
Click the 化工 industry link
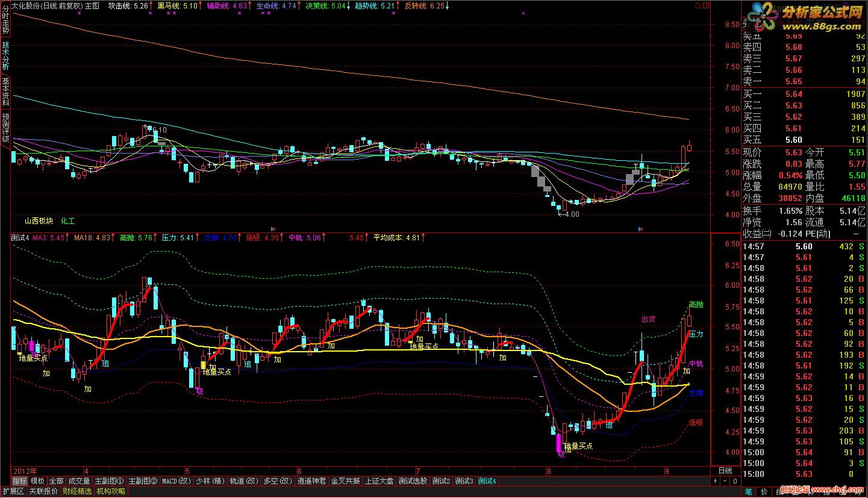point(68,222)
